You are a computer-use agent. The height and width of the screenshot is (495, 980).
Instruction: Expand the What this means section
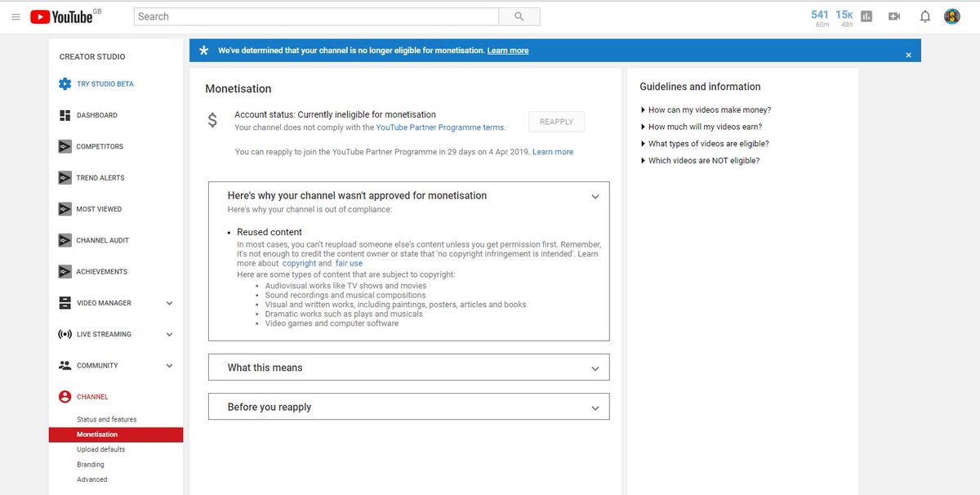pos(595,368)
